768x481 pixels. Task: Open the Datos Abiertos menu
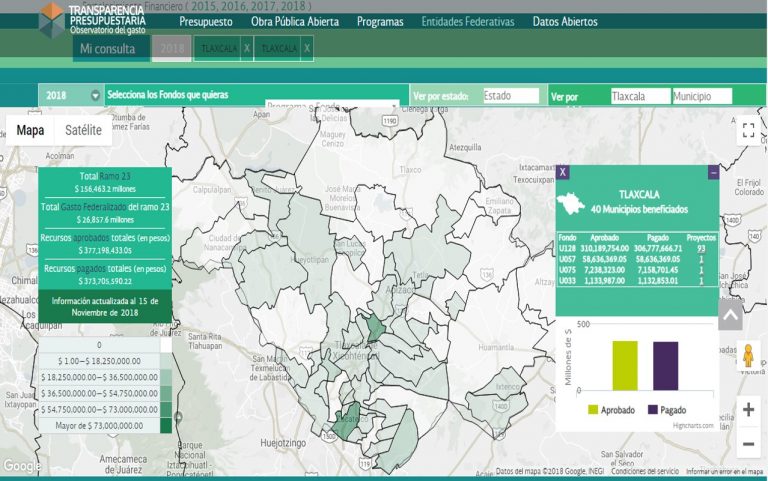click(565, 22)
